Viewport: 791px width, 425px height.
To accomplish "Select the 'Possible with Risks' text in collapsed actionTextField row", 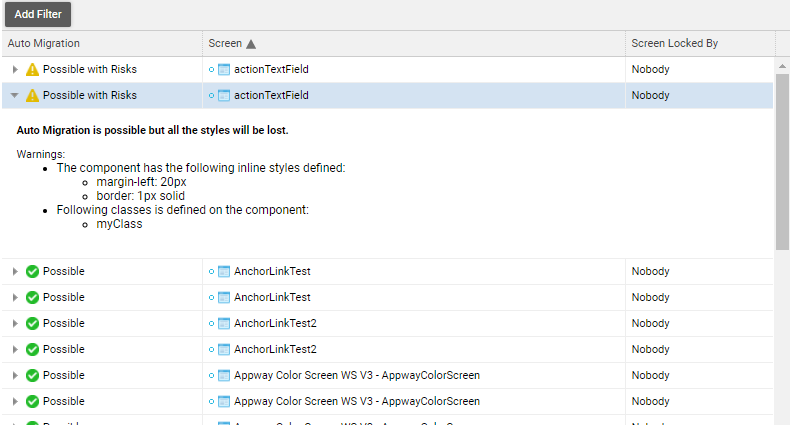I will (90, 69).
